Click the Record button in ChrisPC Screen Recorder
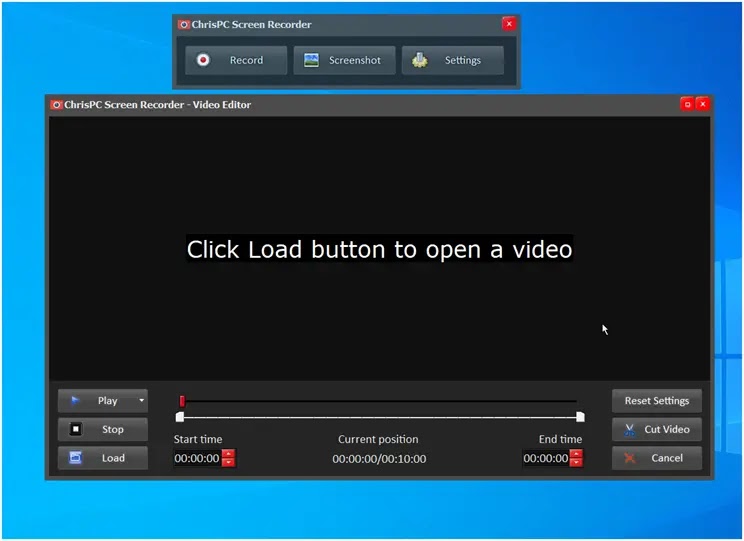Viewport: 744px width, 541px height. coord(236,60)
